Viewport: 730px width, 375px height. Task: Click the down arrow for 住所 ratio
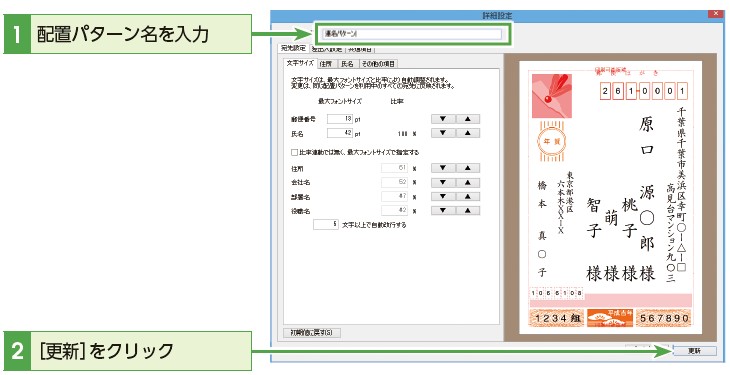click(443, 168)
